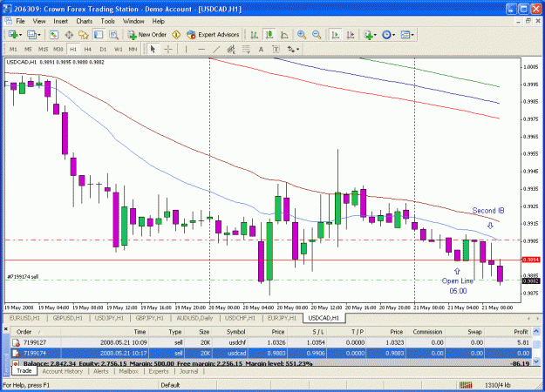Select the Vertical Line drawing tool
The image size is (545, 392).
[186, 50]
